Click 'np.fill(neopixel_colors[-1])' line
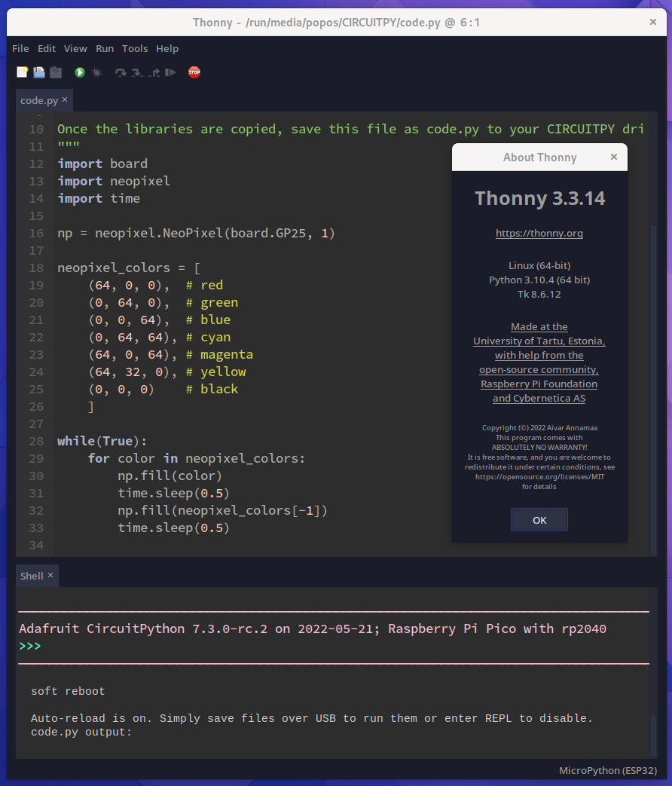This screenshot has height=786, width=672. [222, 510]
